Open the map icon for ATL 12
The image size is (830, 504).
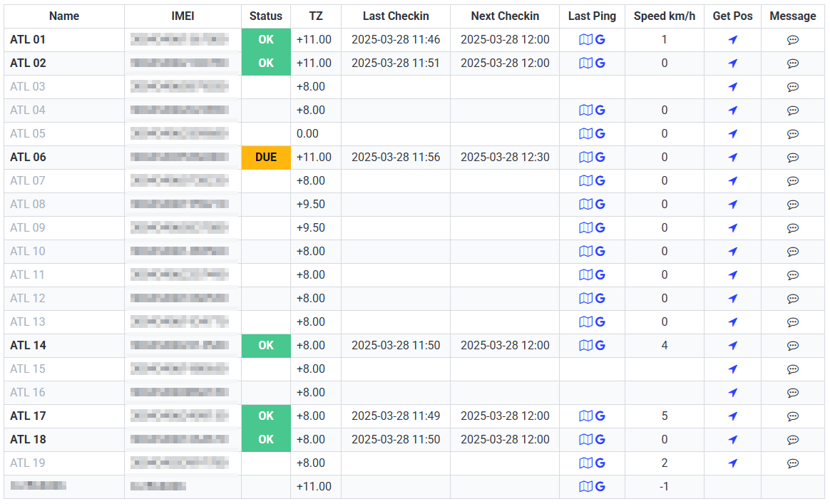(585, 298)
